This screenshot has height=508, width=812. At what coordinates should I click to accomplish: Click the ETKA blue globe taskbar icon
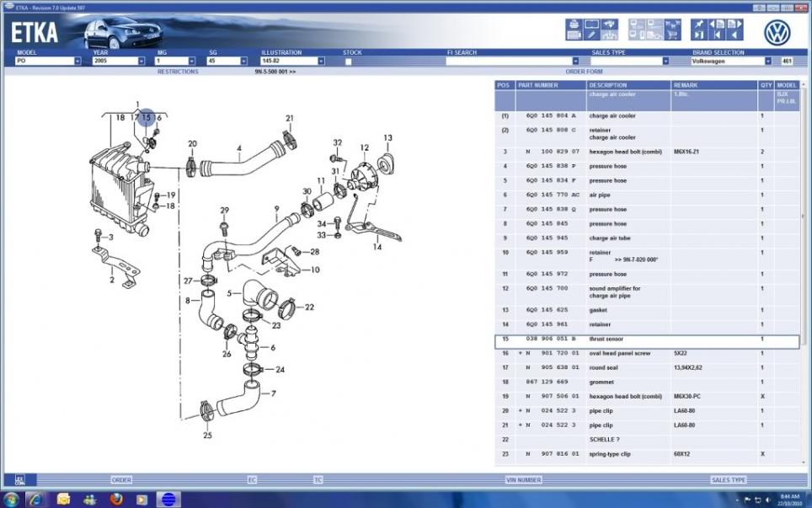coord(168,500)
